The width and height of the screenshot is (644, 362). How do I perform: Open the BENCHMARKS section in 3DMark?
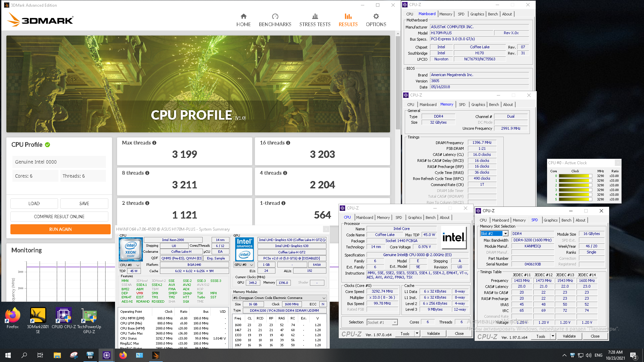tap(275, 20)
